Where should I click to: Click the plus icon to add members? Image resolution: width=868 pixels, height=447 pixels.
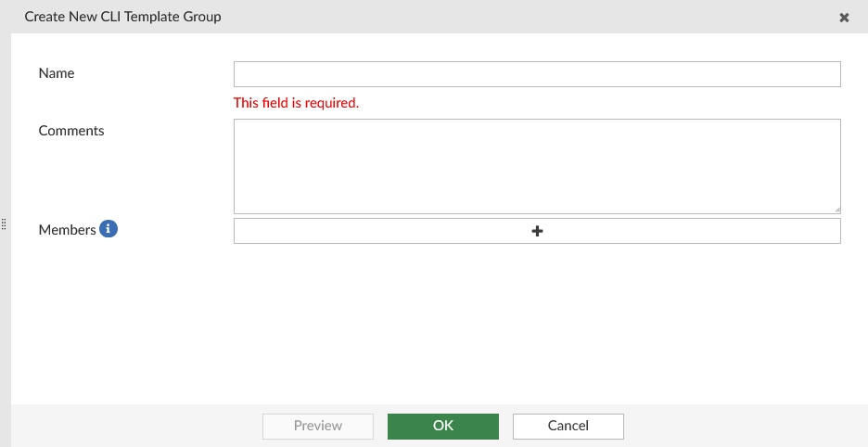click(x=537, y=231)
